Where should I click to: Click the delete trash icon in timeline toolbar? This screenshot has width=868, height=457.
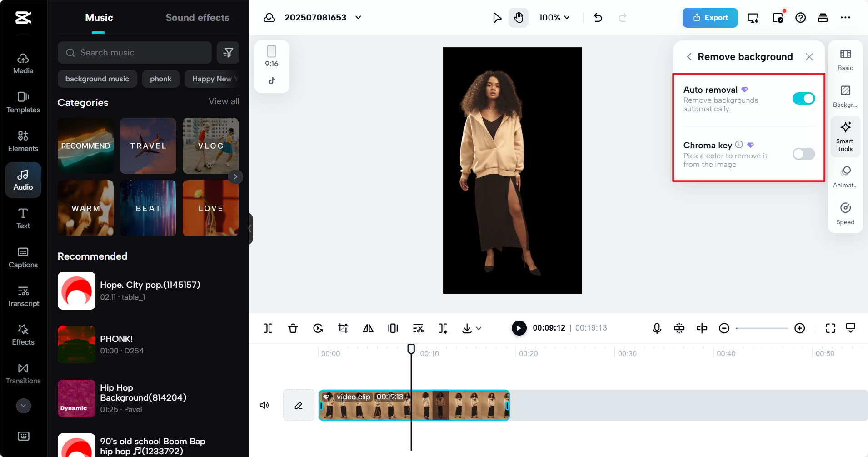293,328
